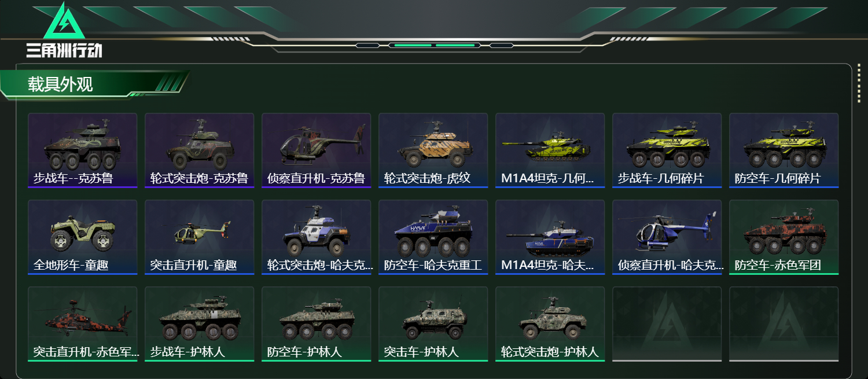Pick the M1A4坦克-几何 yellow tank skin
Screen dimensions: 868x379
(550, 150)
